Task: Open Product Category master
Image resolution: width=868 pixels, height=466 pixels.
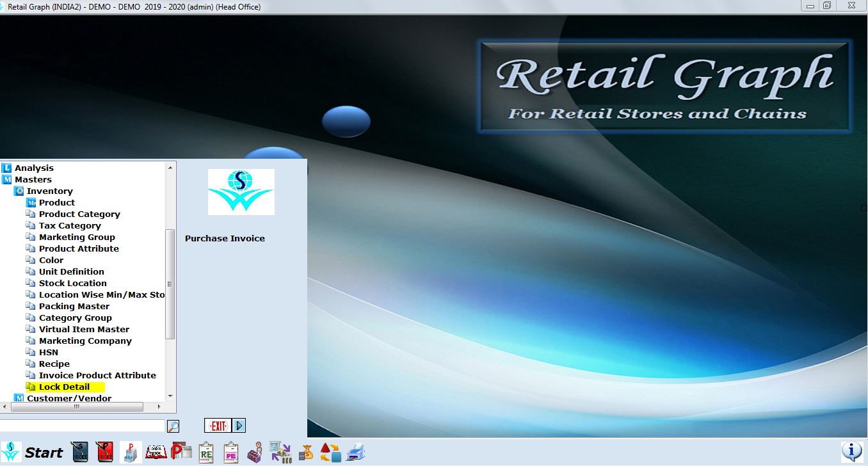Action: (79, 214)
